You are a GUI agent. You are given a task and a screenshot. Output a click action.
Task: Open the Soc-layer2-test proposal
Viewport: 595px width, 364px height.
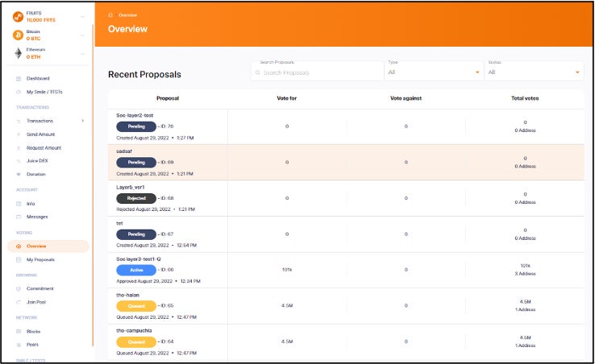coord(135,115)
